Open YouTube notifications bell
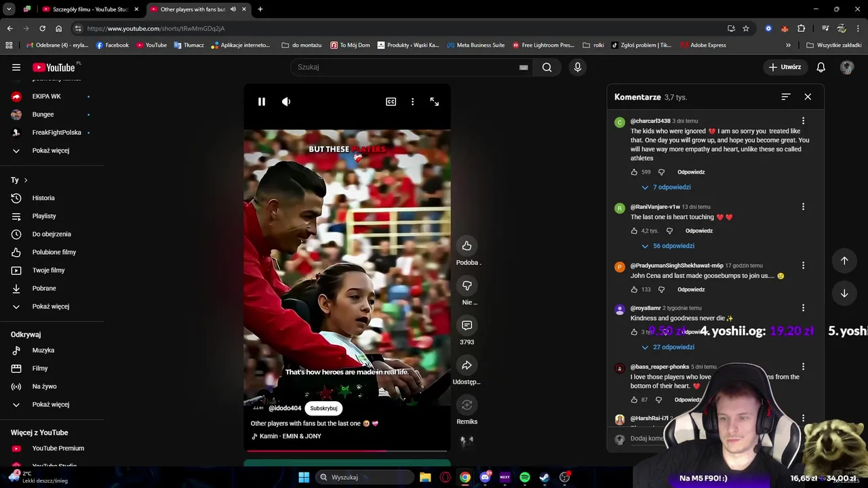 [x=821, y=67]
